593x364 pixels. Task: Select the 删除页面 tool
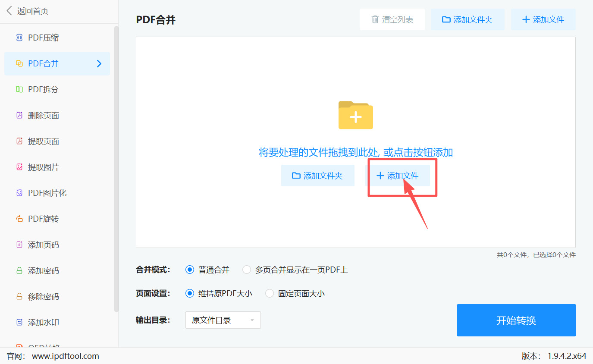pyautogui.click(x=43, y=115)
